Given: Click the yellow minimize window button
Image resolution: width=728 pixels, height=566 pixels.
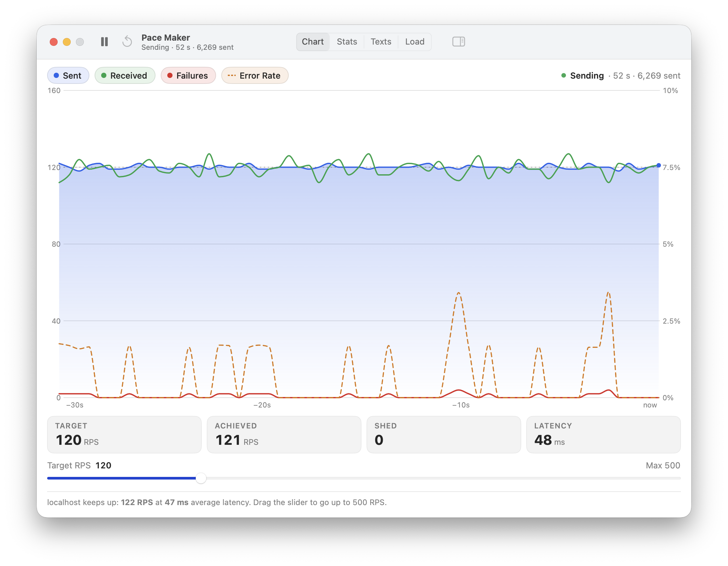Looking at the screenshot, I should (67, 42).
